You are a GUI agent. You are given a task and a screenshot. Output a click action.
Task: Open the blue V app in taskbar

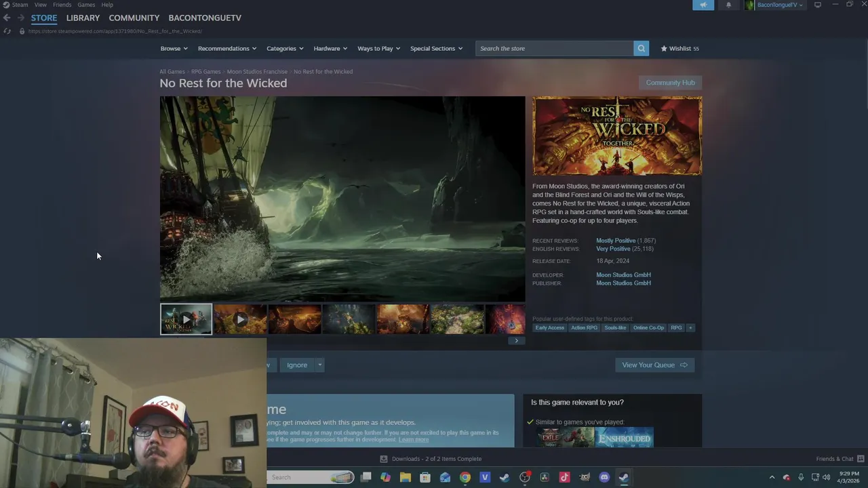(x=485, y=477)
